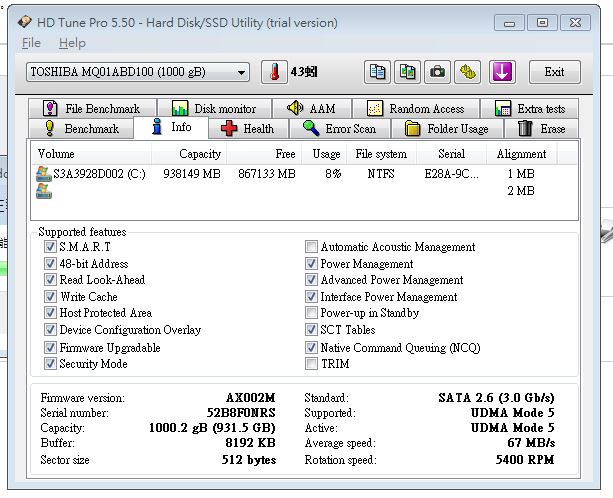Viewport: 613px width, 498px height.
Task: Click the Usage column header
Action: coord(324,154)
